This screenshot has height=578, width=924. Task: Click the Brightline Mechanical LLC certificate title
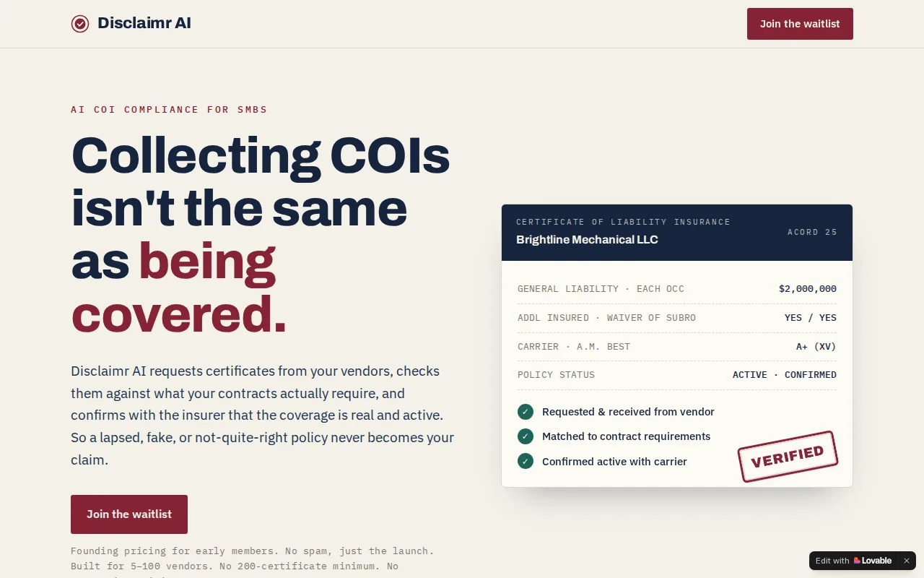(587, 240)
